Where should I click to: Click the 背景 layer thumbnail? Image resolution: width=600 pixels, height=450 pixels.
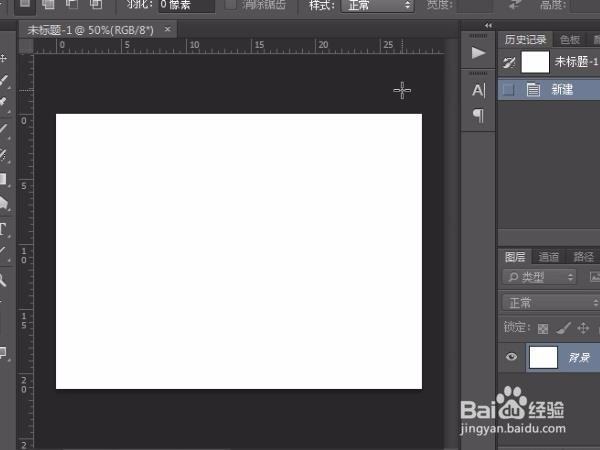click(x=543, y=357)
